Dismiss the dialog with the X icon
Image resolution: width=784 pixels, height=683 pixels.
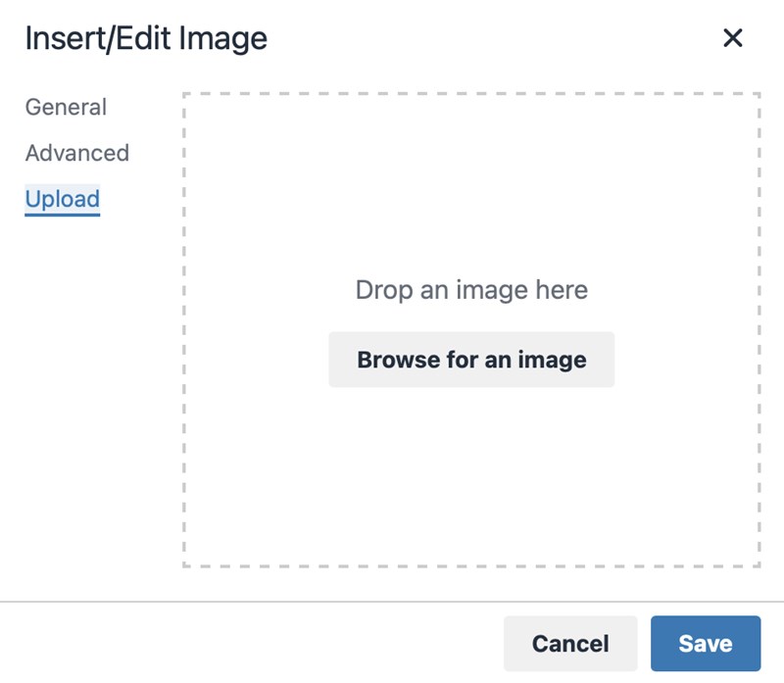732,38
